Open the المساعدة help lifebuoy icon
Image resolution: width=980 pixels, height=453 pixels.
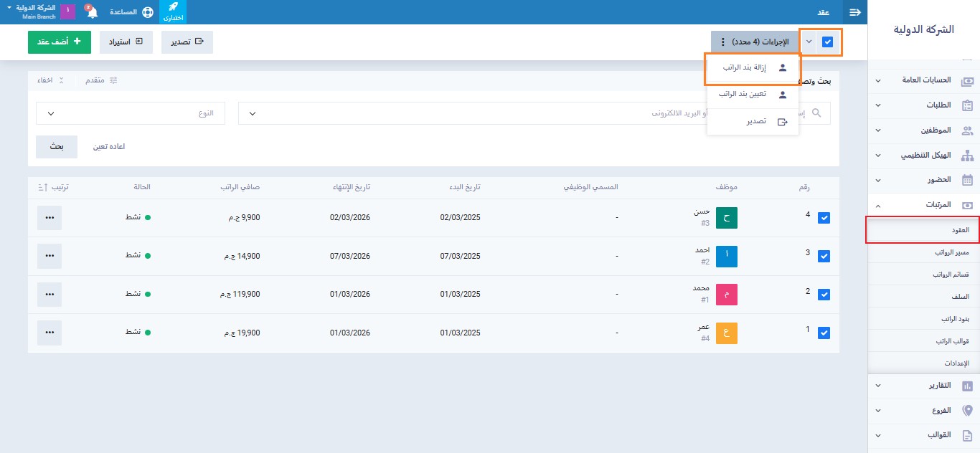point(147,12)
